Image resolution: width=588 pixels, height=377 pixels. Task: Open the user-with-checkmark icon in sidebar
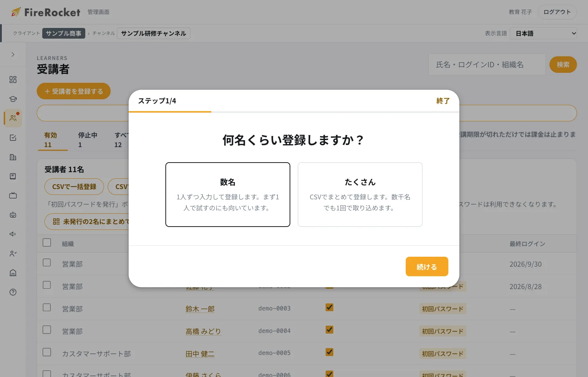(x=13, y=253)
